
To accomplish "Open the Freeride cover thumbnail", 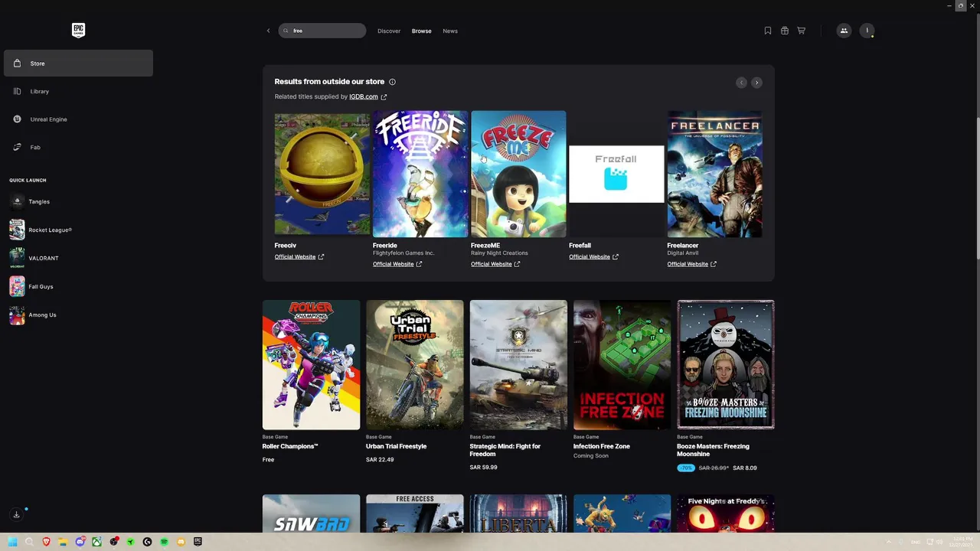I will (x=420, y=174).
